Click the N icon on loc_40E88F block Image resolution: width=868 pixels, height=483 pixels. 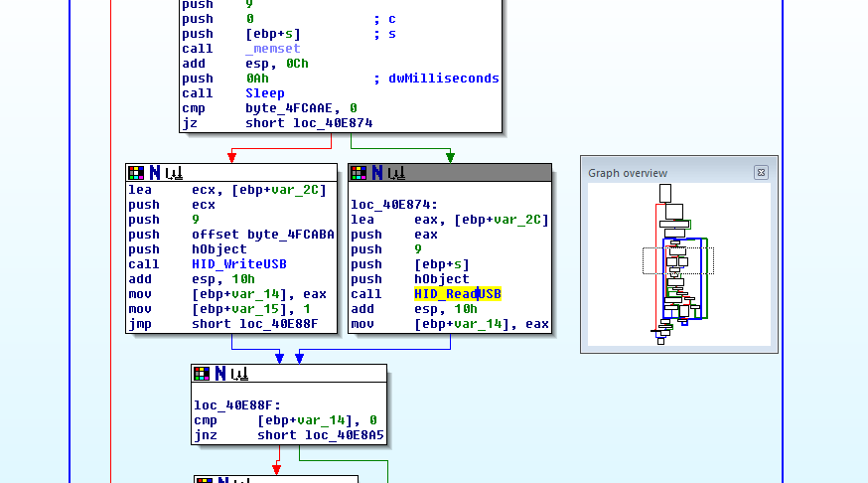pyautogui.click(x=220, y=374)
